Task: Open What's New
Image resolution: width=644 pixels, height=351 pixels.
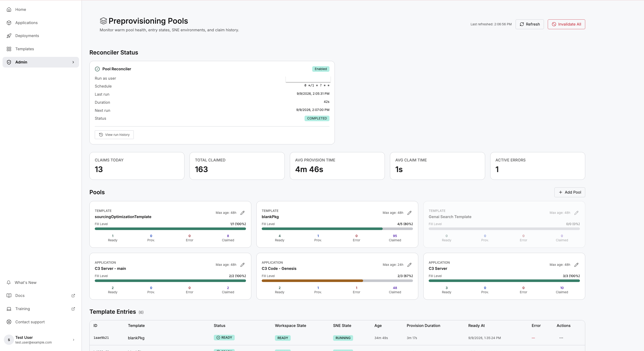Action: pos(26,282)
